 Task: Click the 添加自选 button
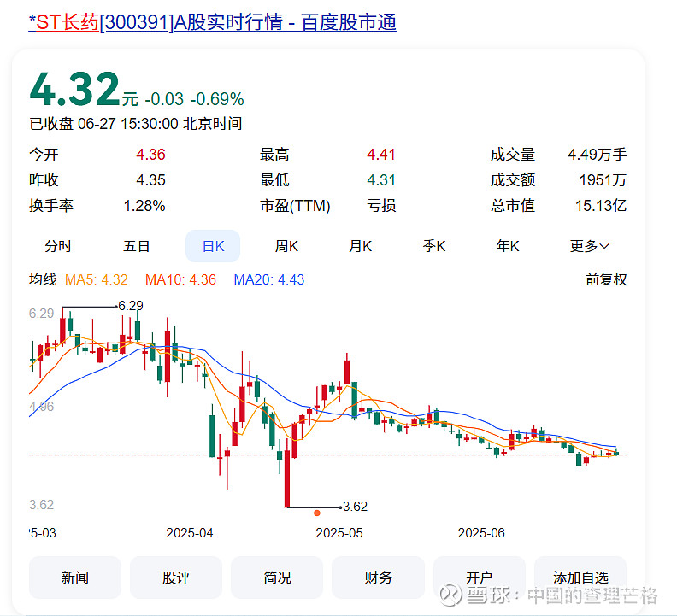pos(580,578)
